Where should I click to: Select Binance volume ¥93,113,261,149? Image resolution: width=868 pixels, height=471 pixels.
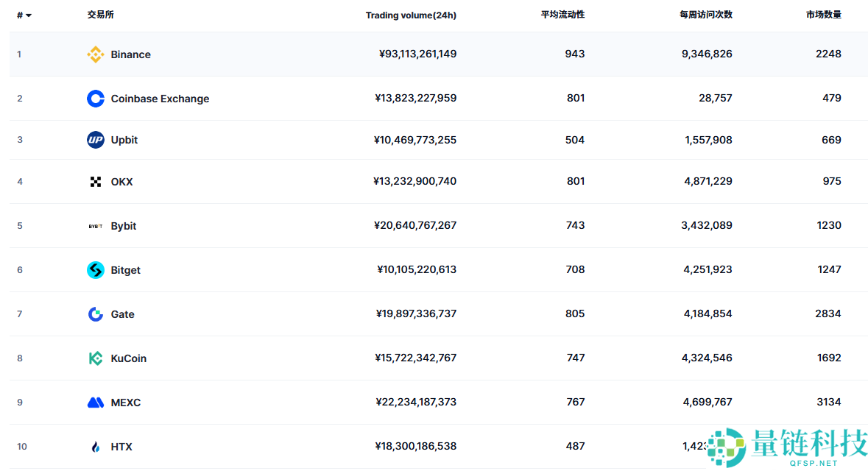pyautogui.click(x=417, y=54)
